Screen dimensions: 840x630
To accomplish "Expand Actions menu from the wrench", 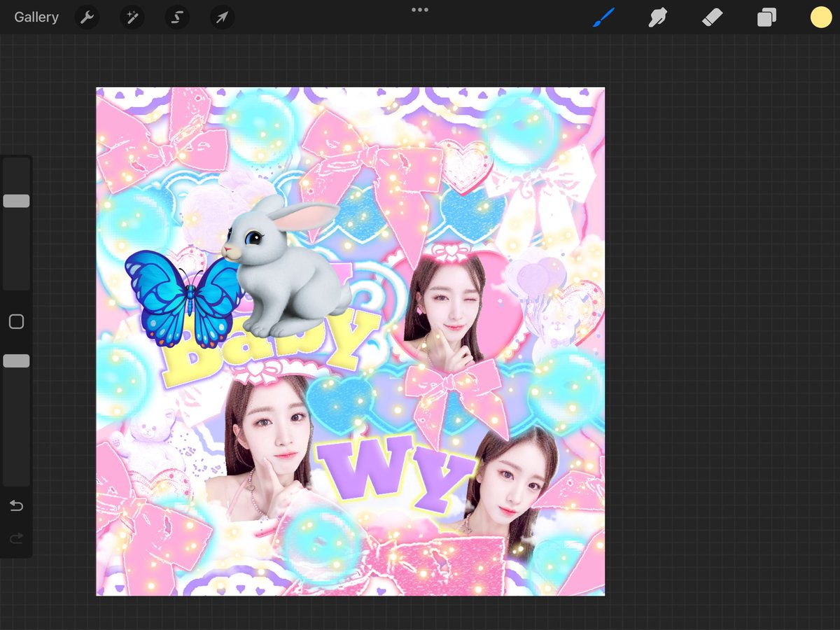I will point(87,17).
